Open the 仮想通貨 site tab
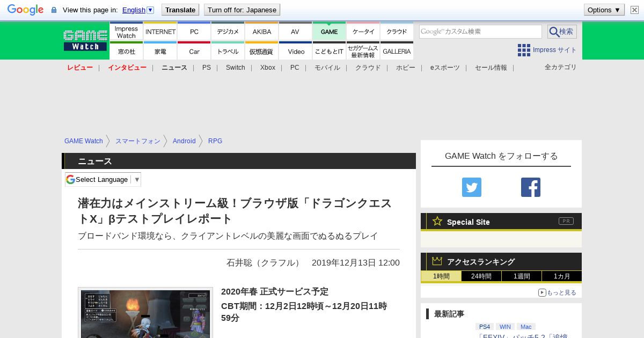The width and height of the screenshot is (644, 338). pyautogui.click(x=262, y=51)
